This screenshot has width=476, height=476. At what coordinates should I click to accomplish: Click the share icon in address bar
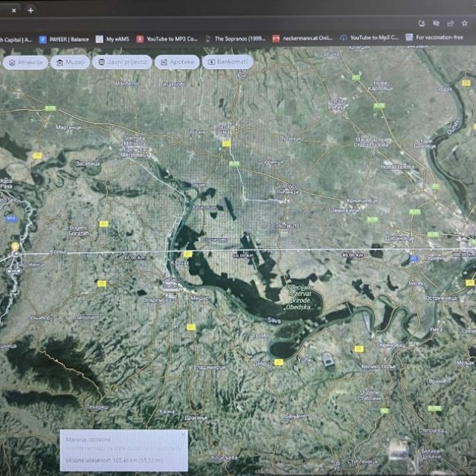click(x=450, y=23)
